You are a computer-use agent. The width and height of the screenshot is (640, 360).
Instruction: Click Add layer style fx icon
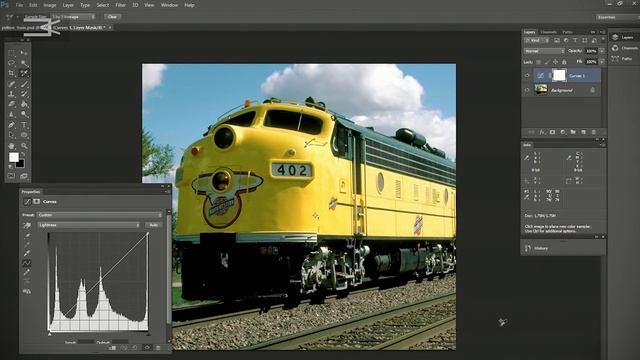[542, 132]
